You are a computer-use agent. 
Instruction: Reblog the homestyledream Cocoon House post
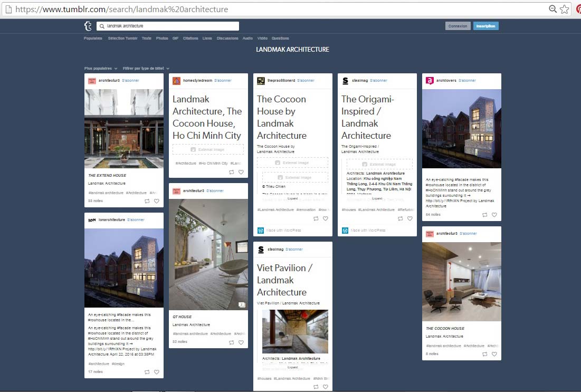(232, 173)
